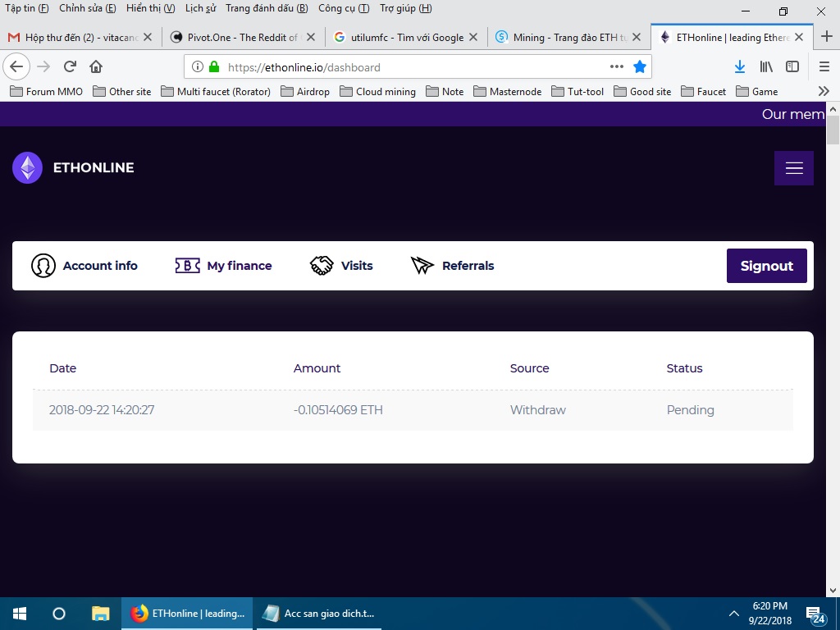840x630 pixels.
Task: Go to the browser Home page
Action: tap(96, 66)
